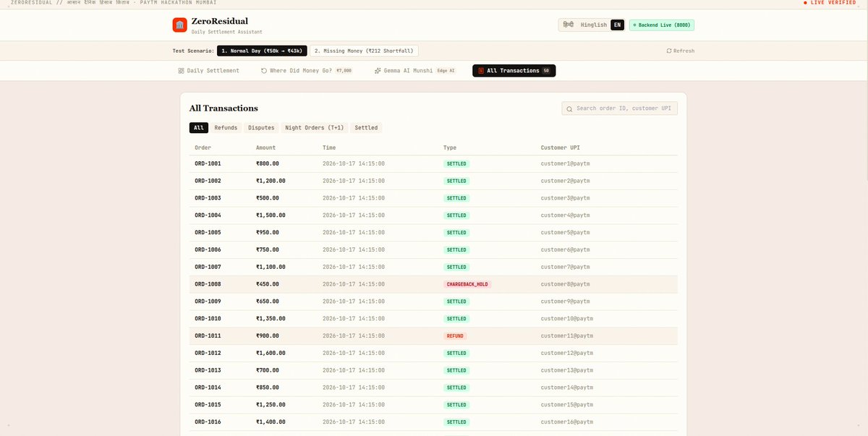Click the LIVE VERIFIED indicator

[830, 3]
